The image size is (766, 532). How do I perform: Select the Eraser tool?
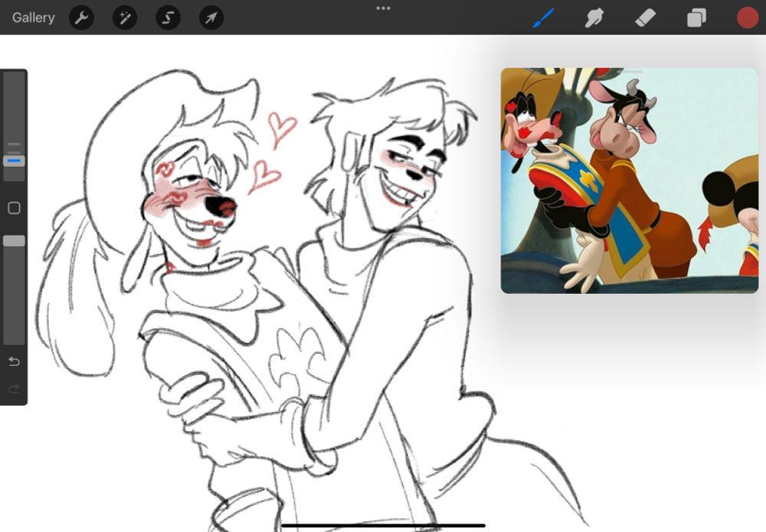645,18
